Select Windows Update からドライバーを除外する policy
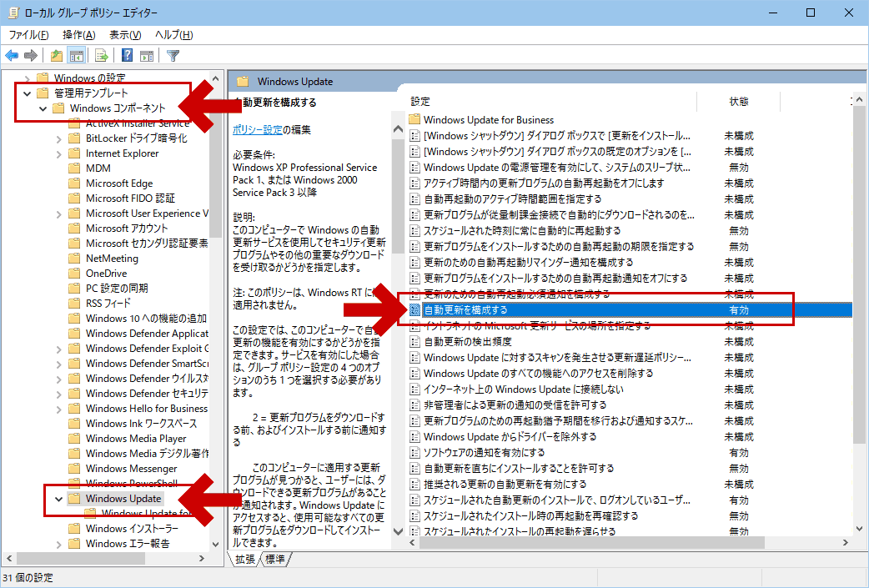The height and width of the screenshot is (588, 869). (510, 437)
